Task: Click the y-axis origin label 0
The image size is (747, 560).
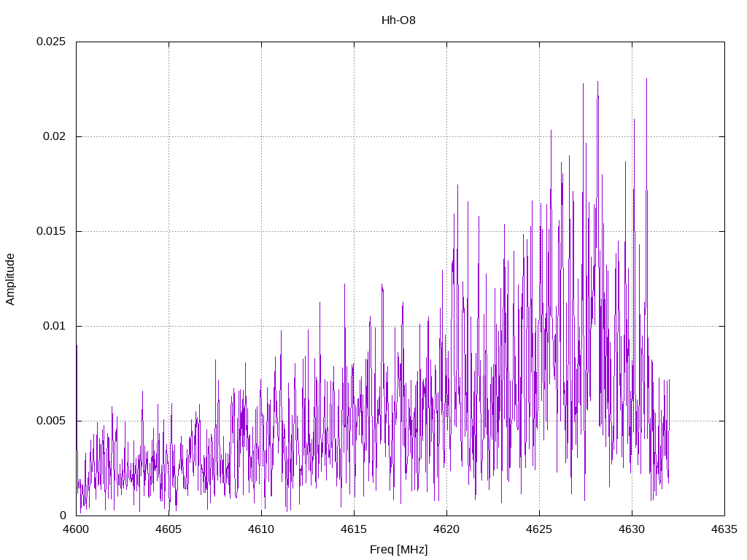Action: coord(63,516)
